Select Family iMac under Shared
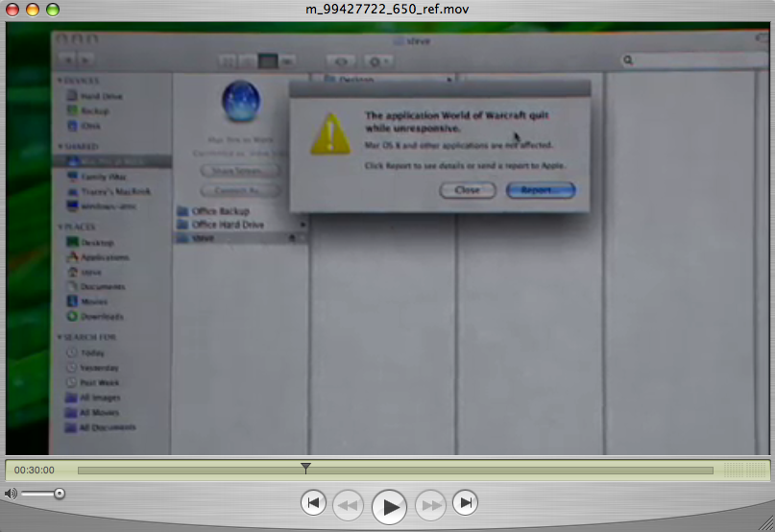775x532 pixels. click(x=97, y=177)
